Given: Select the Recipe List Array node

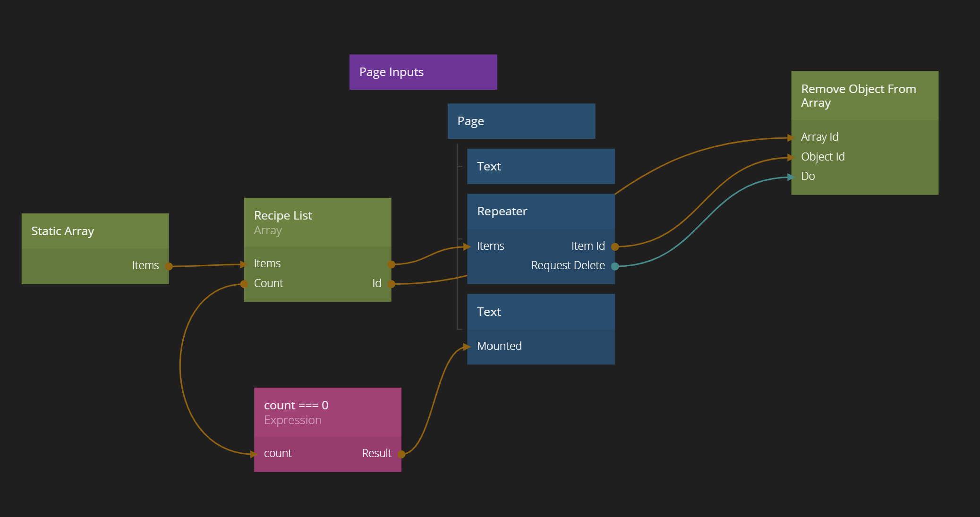Looking at the screenshot, I should tap(317, 223).
